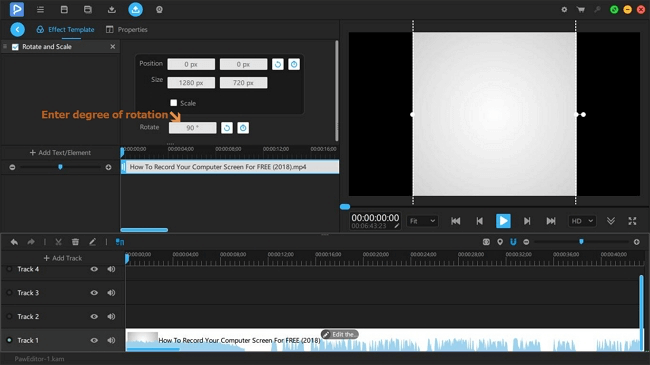Hide Track 4 with eye icon
The width and height of the screenshot is (650, 365).
click(94, 269)
